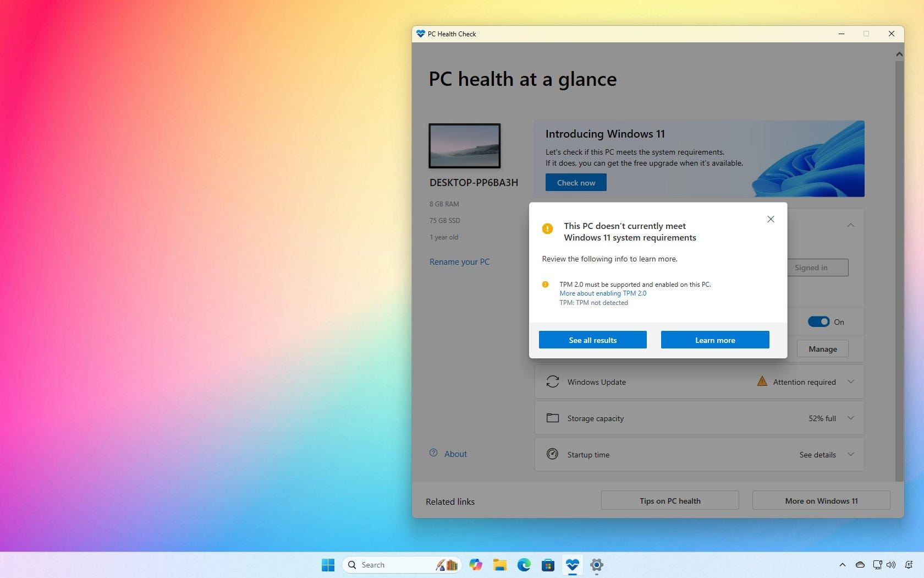Click the 75 GB SSD text

[x=444, y=221]
